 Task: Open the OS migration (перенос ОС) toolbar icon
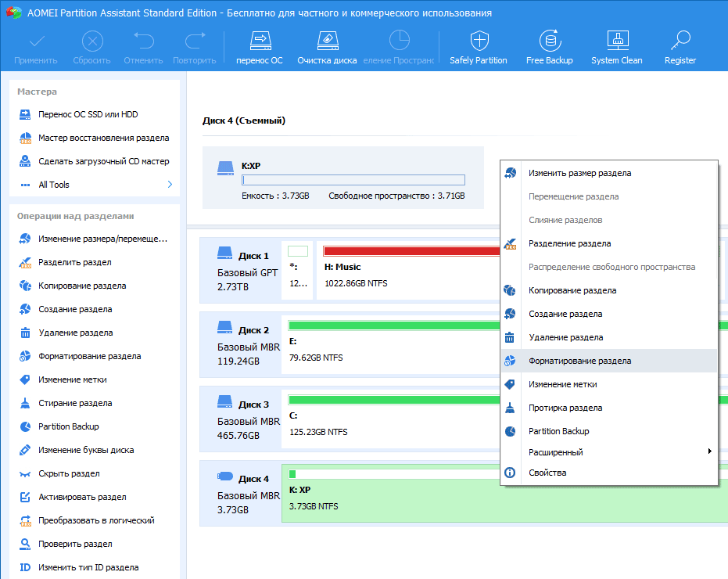[x=260, y=41]
